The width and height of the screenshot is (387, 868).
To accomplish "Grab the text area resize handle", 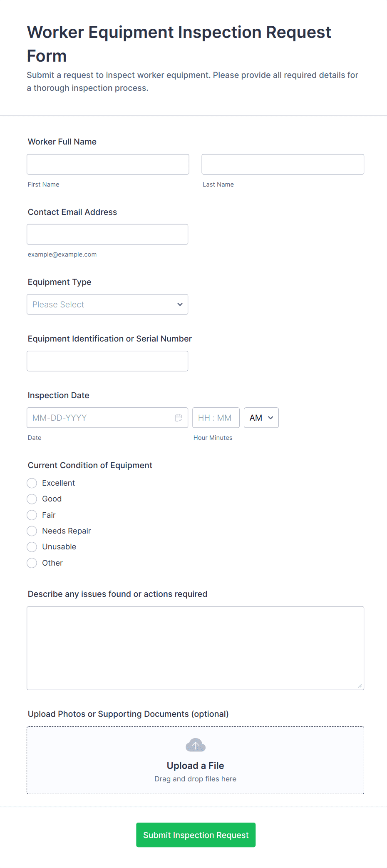I will pyautogui.click(x=360, y=686).
